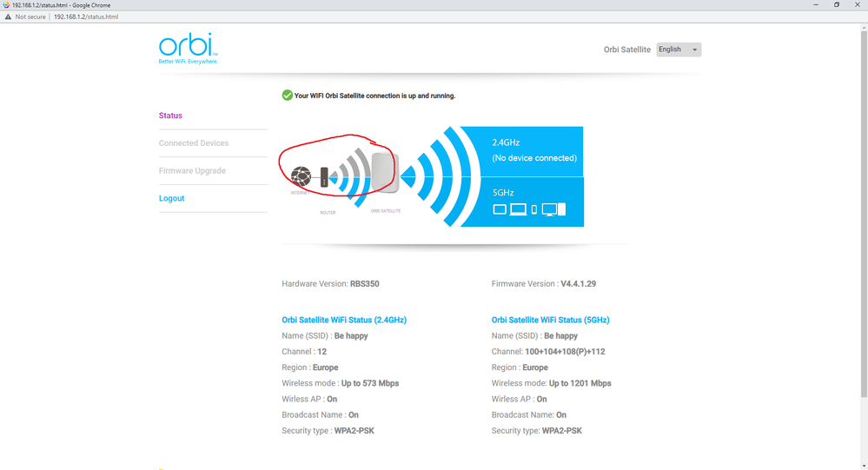Minimize the Chrome window
This screenshot has width=868, height=470.
pyautogui.click(x=816, y=5)
